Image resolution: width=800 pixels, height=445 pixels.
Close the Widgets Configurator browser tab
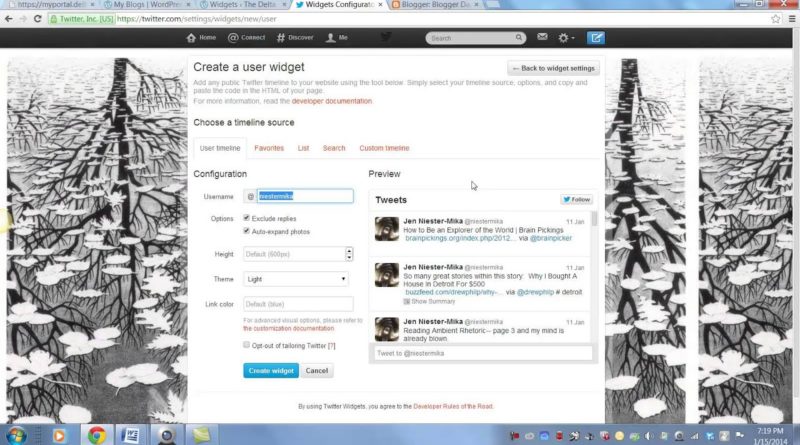click(x=381, y=5)
